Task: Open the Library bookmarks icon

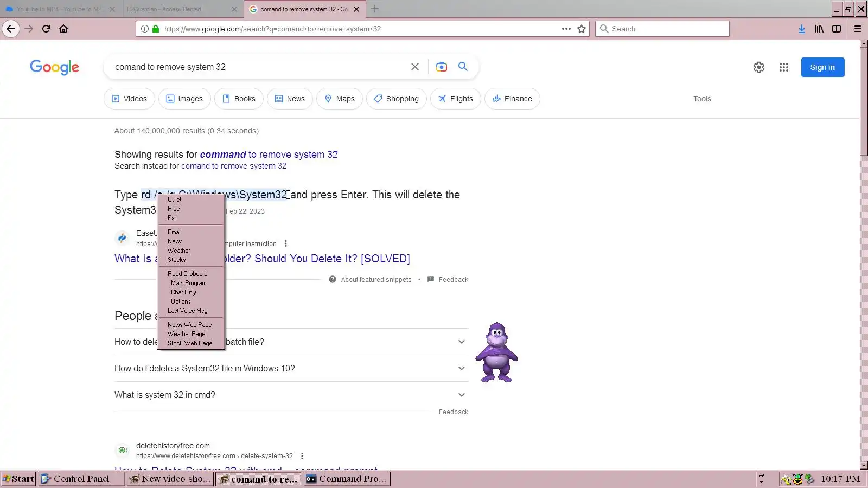Action: (819, 29)
